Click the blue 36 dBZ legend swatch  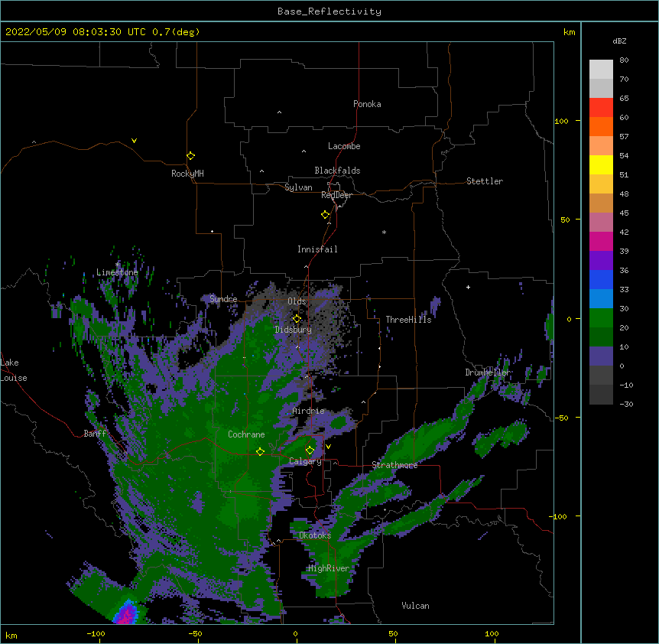(x=601, y=279)
